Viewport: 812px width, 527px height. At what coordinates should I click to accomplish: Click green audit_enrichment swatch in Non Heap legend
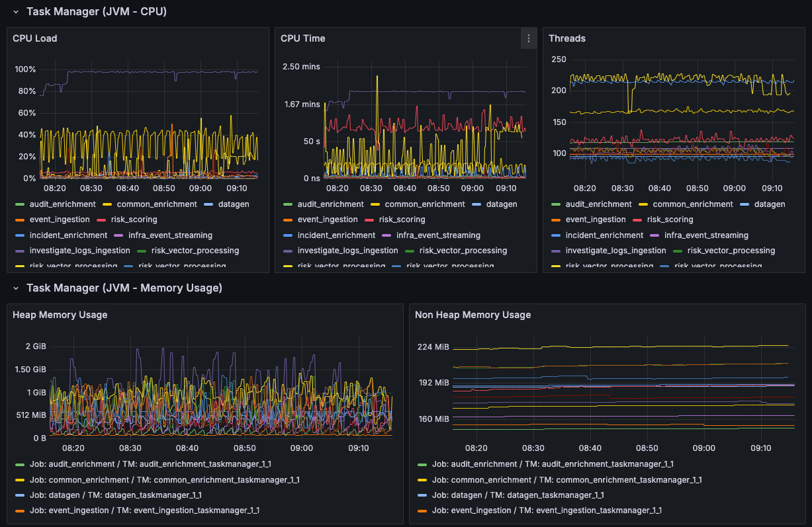click(x=422, y=465)
